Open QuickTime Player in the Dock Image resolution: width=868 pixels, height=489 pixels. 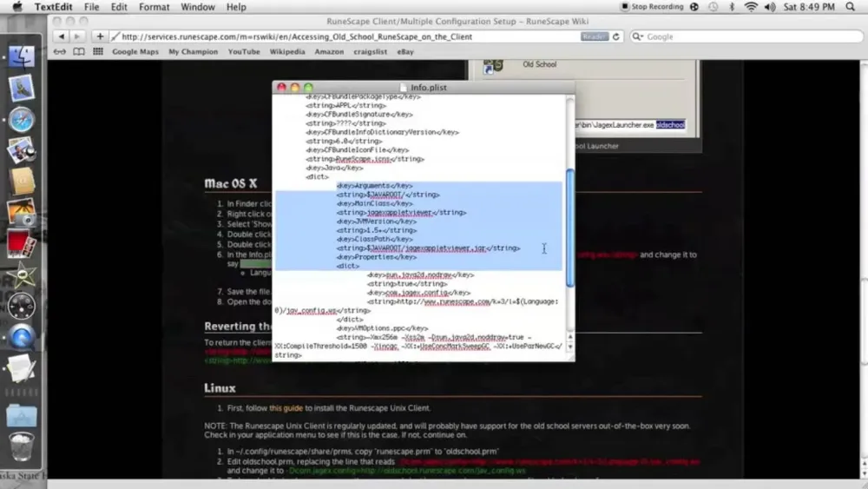(21, 337)
